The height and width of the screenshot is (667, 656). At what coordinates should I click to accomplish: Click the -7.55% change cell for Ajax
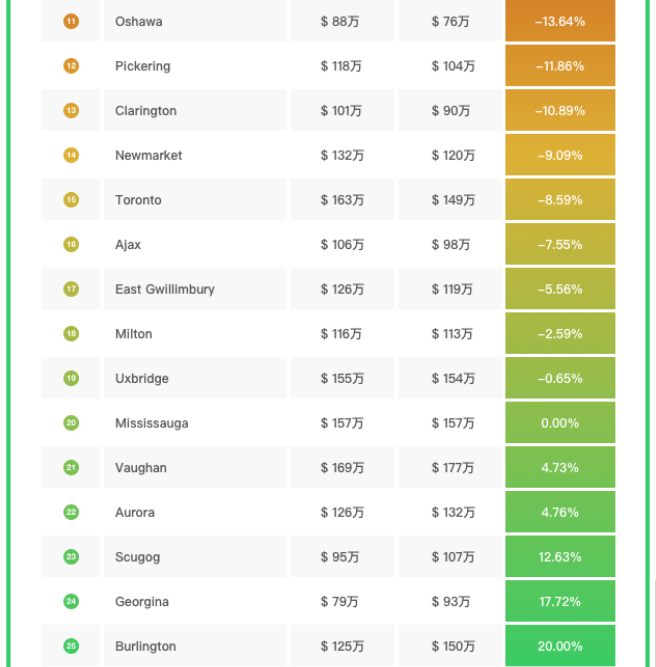[560, 244]
